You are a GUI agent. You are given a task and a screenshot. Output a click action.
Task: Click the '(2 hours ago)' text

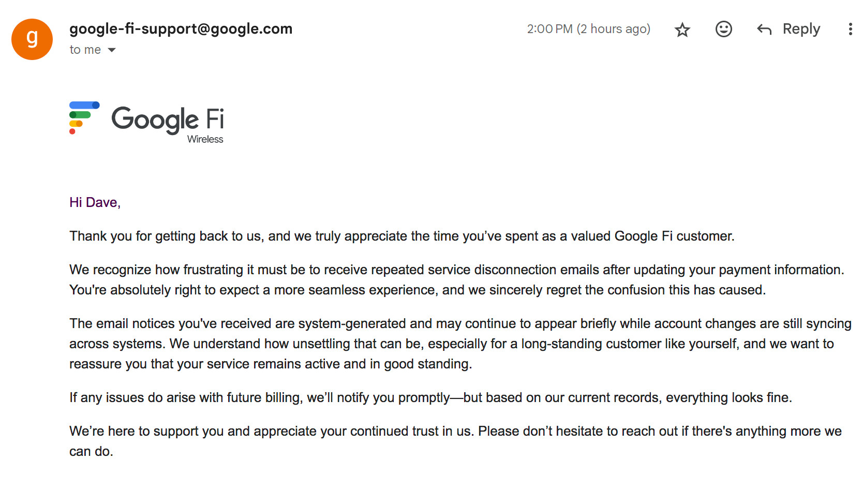click(x=614, y=29)
